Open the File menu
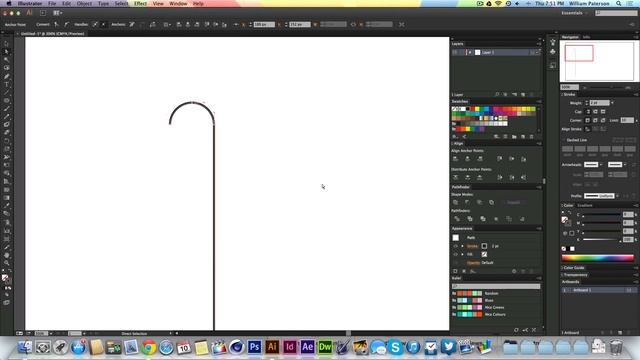This screenshot has height=360, width=640. pyautogui.click(x=52, y=3)
